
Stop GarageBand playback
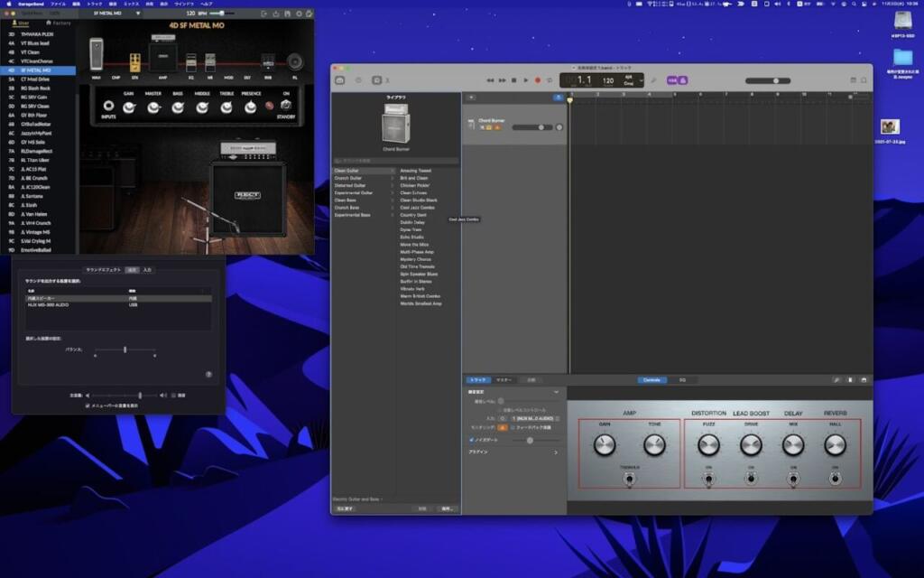tap(513, 80)
